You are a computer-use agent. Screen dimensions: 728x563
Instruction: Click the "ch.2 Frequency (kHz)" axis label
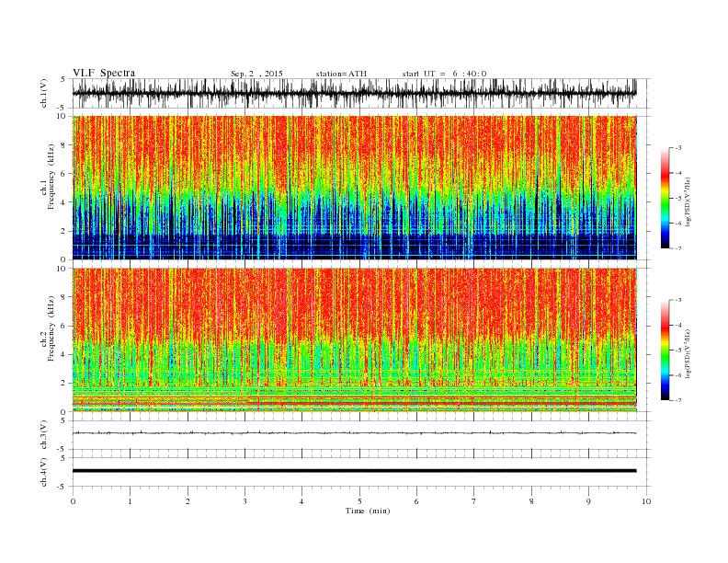pos(48,328)
